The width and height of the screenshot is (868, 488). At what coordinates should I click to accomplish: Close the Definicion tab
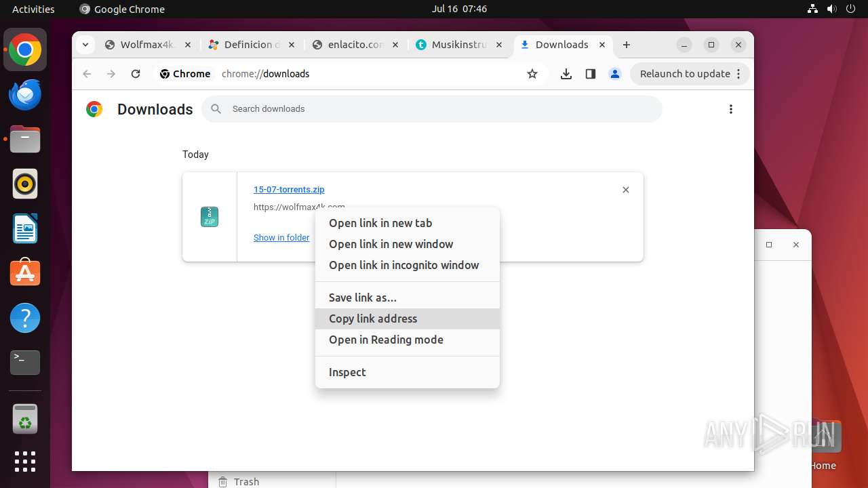(292, 45)
